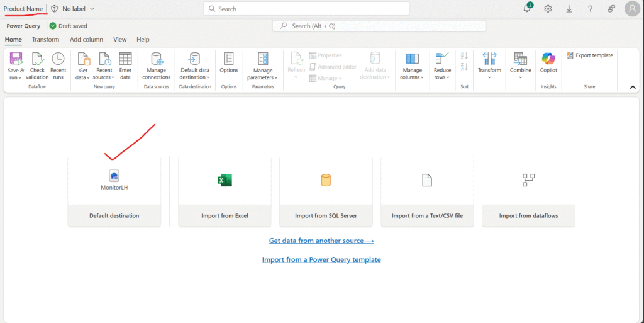Click the Properties query button
Image resolution: width=644 pixels, height=323 pixels.
325,55
